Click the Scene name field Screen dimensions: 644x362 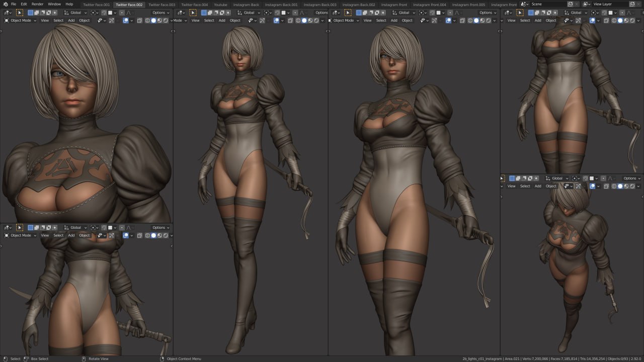[x=548, y=4]
